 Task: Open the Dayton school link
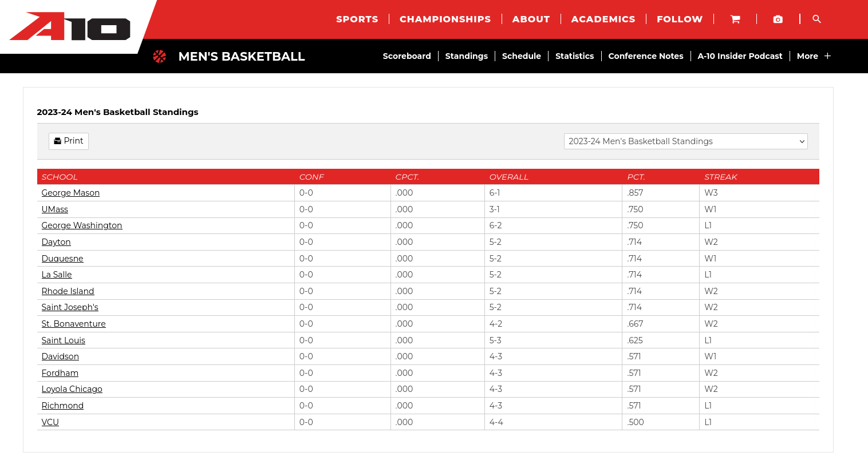56,242
